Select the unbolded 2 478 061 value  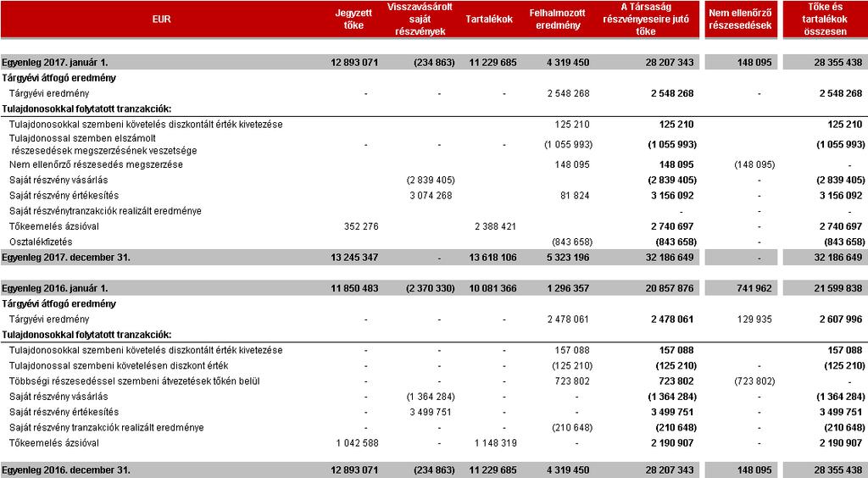568,320
